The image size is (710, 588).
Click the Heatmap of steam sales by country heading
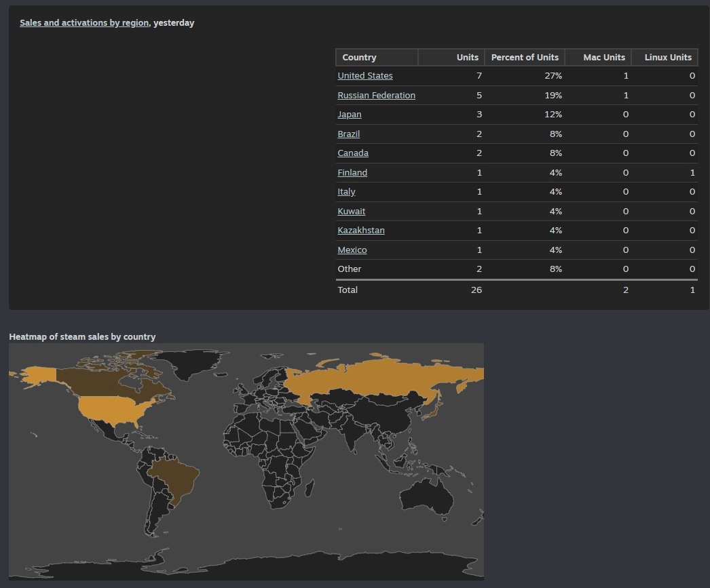(82, 336)
